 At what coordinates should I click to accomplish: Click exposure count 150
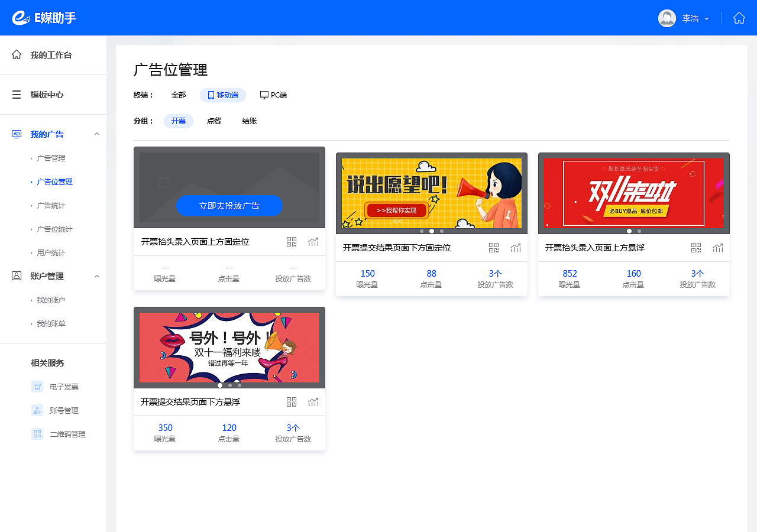368,274
